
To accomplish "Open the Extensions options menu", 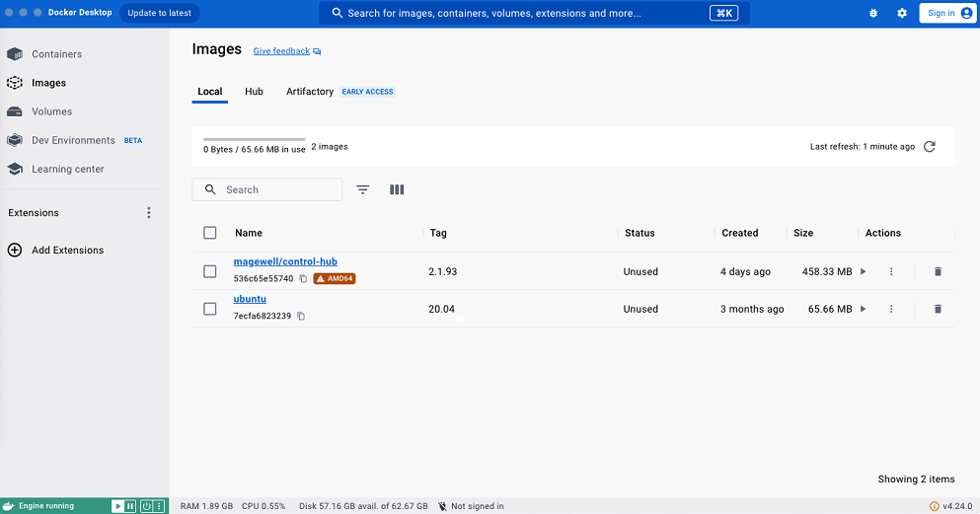I will click(x=149, y=213).
